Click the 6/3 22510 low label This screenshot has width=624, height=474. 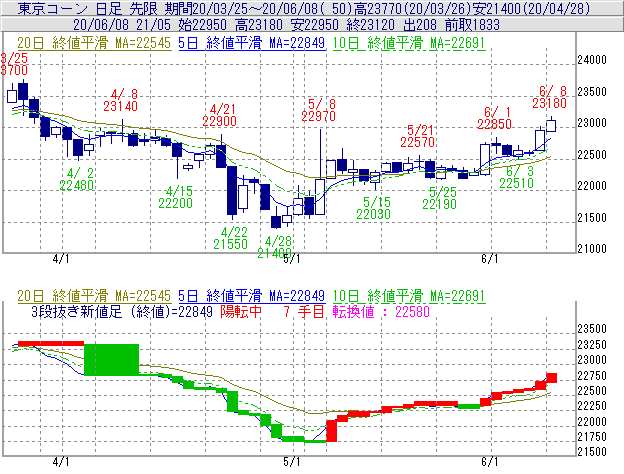(517, 177)
